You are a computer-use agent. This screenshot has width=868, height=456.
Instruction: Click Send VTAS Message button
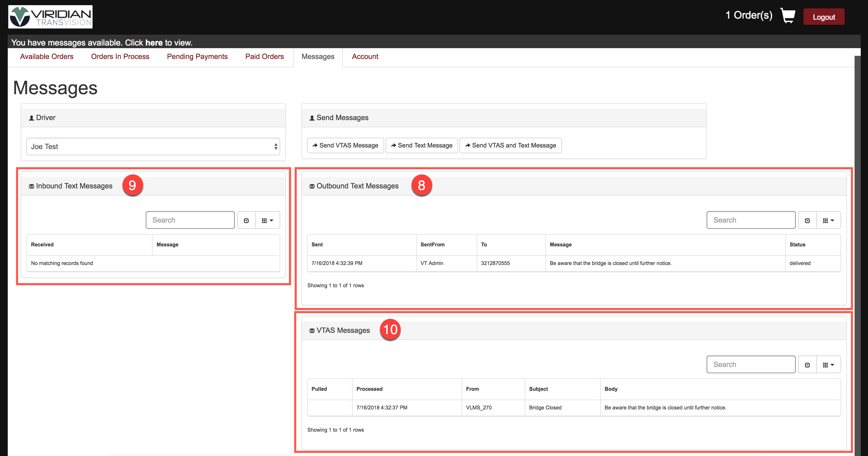[x=345, y=145]
